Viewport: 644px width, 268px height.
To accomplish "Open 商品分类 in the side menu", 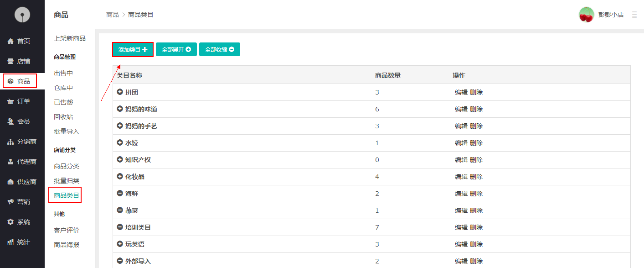I will (67, 166).
